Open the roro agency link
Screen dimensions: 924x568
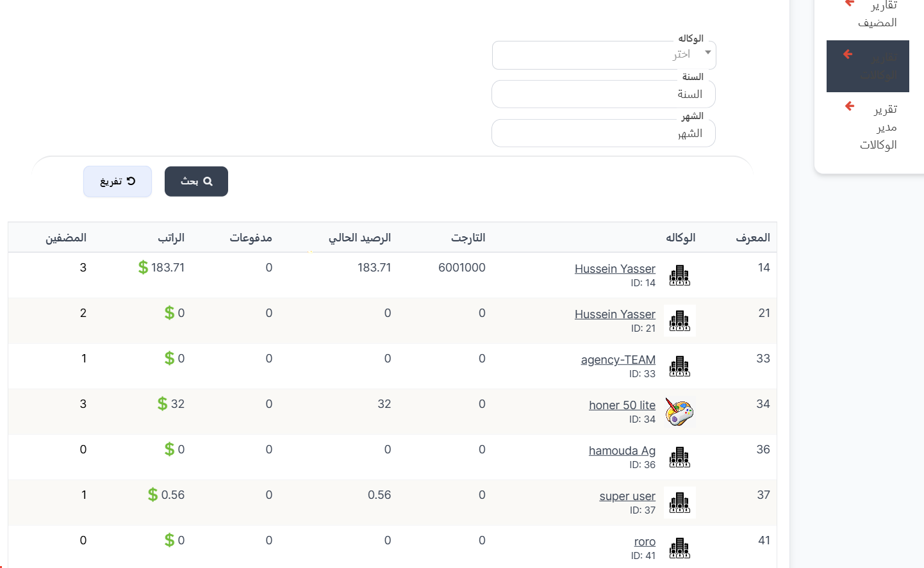point(645,542)
